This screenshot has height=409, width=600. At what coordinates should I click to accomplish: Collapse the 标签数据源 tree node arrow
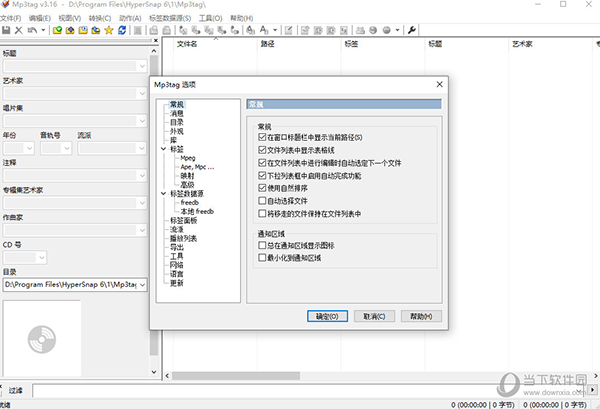point(163,194)
